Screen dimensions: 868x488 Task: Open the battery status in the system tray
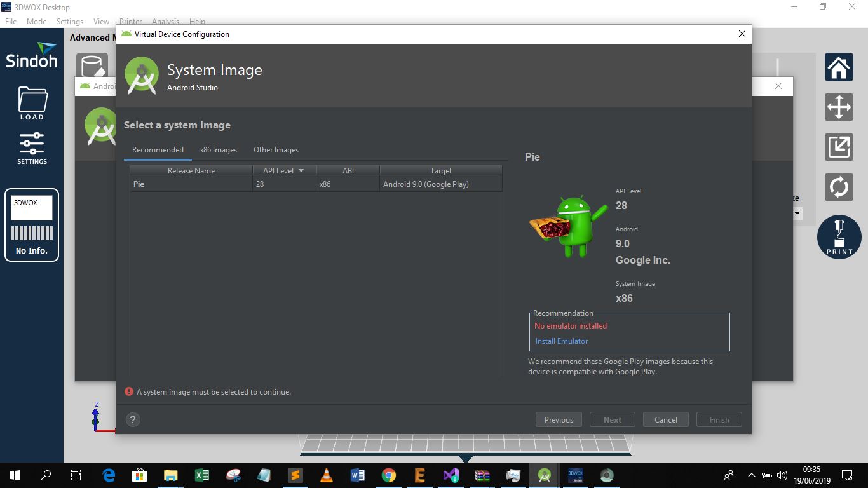tap(767, 475)
